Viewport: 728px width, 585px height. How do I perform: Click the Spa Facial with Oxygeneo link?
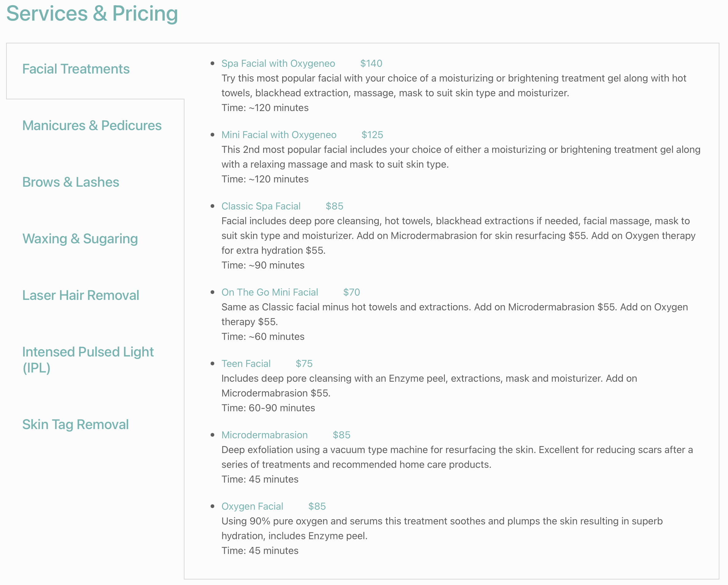278,63
